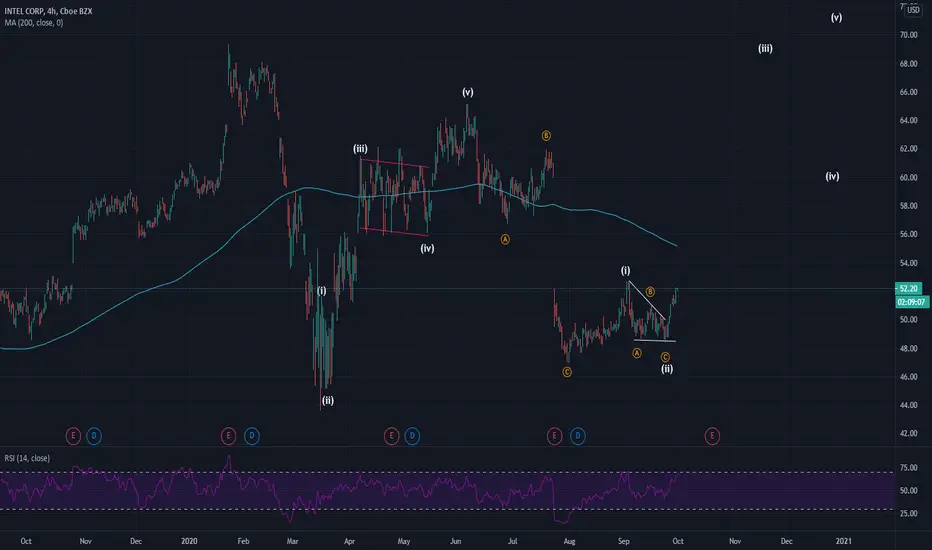This screenshot has width=932, height=550.
Task: Select orange circled A label near the July low
Action: [505, 239]
